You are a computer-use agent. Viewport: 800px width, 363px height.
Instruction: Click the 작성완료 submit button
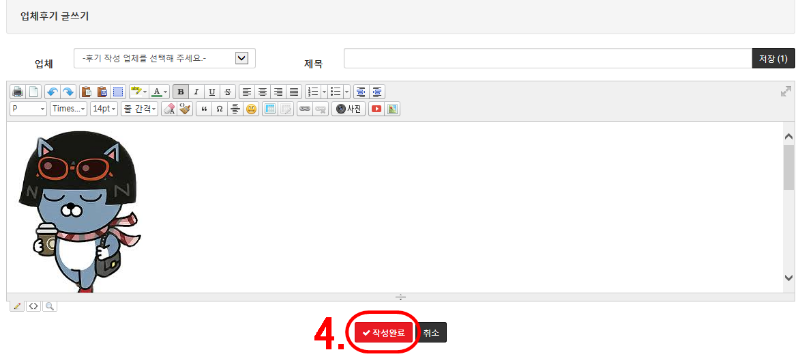click(x=384, y=333)
